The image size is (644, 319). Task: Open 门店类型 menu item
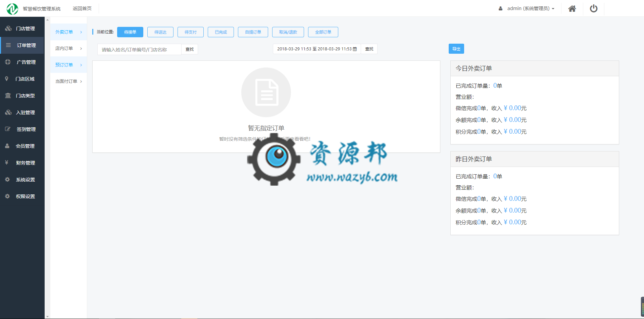22,96
